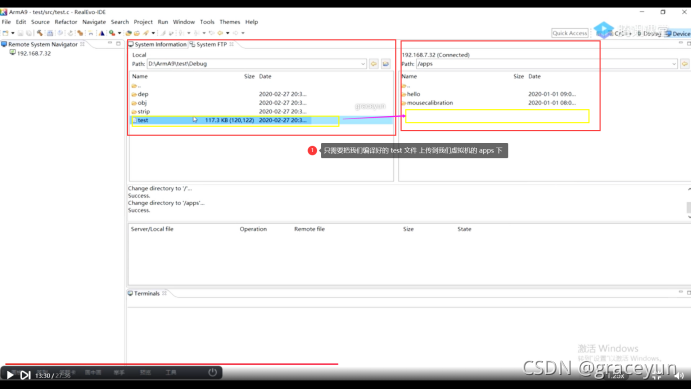Click the hammer Build icon
Viewport: 692px width, 389px height.
40,33
